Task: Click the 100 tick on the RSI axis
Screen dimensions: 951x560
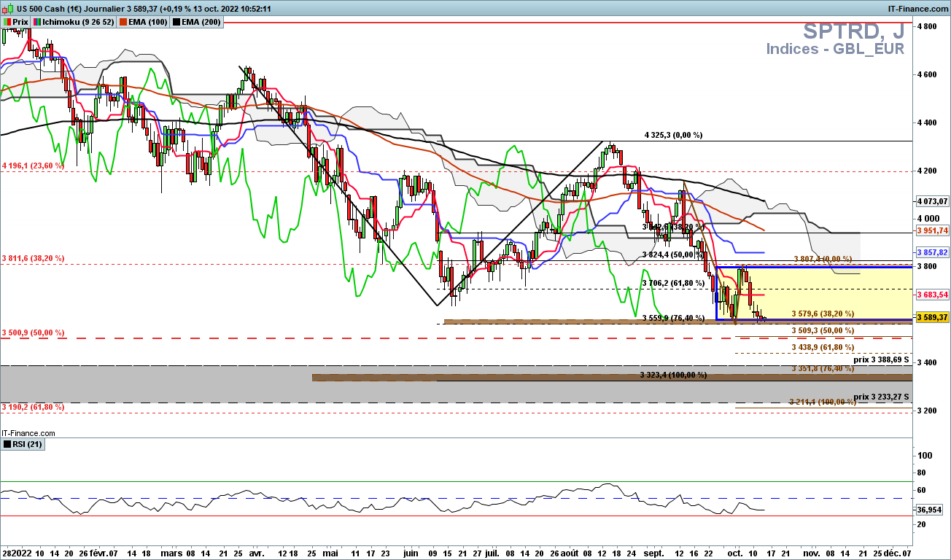Action: pos(924,456)
